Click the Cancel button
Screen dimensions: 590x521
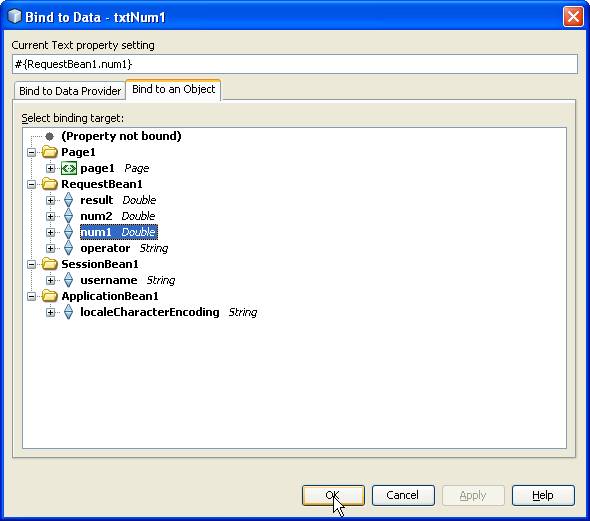[x=403, y=495]
